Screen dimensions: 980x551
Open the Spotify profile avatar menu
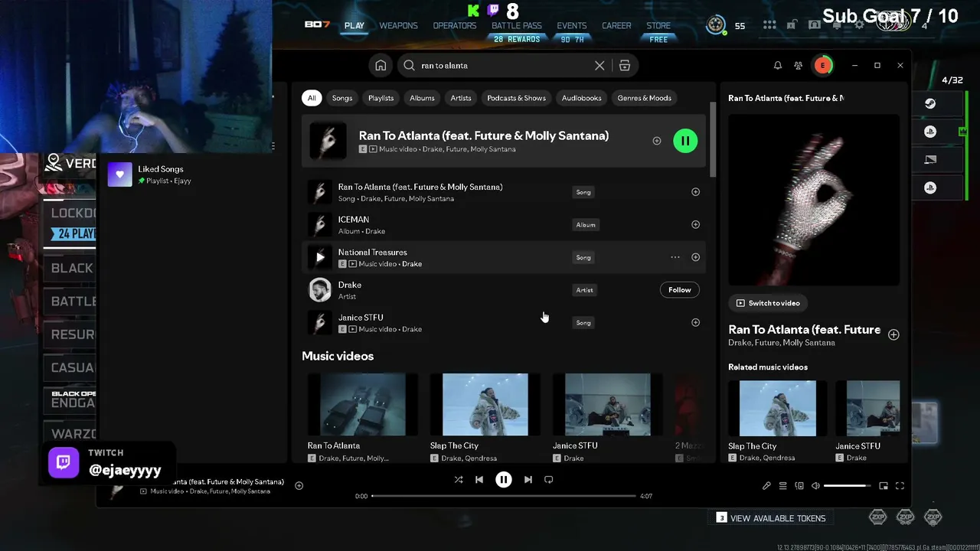point(822,66)
